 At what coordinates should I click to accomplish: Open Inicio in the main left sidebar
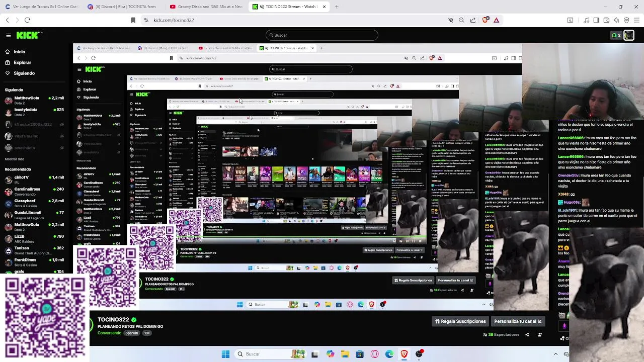(x=15, y=52)
